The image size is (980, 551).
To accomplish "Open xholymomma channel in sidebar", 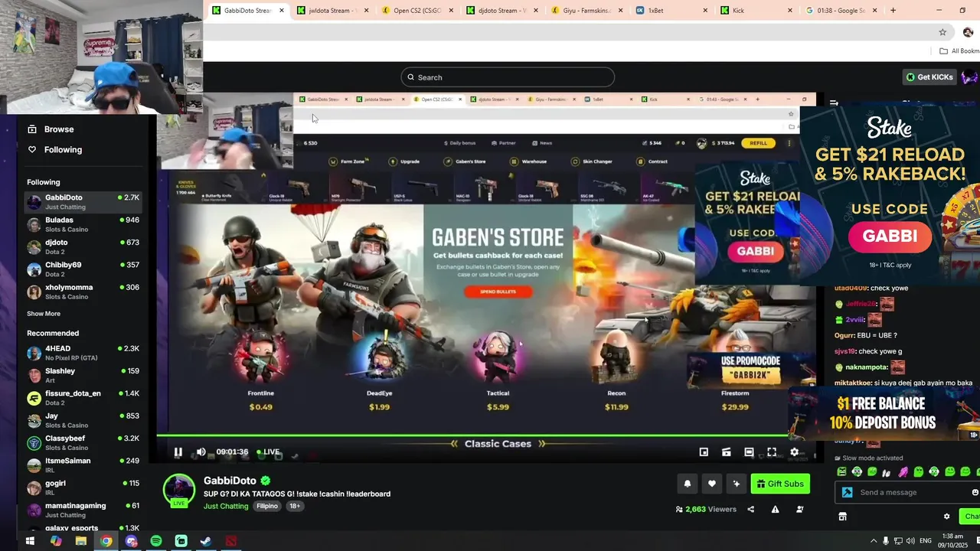I will coord(83,292).
